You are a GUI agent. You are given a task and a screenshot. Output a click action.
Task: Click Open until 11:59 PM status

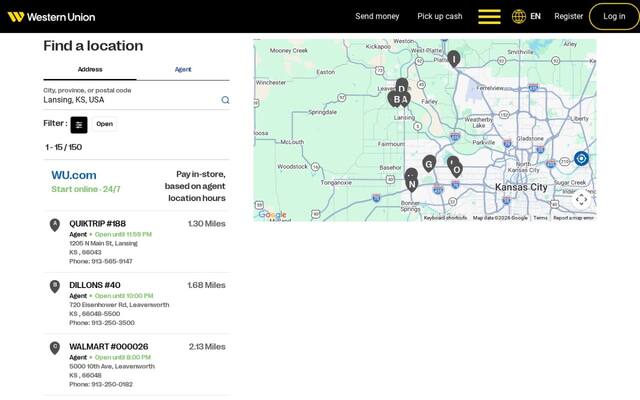coord(123,234)
